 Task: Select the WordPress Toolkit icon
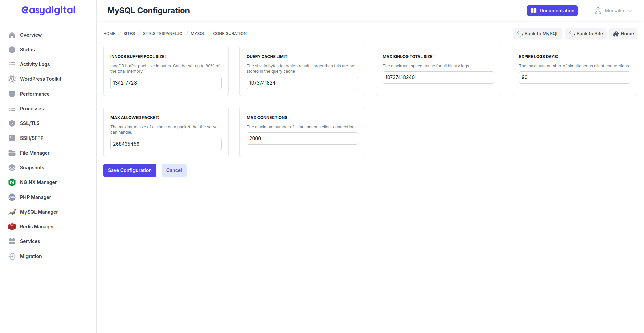click(12, 79)
